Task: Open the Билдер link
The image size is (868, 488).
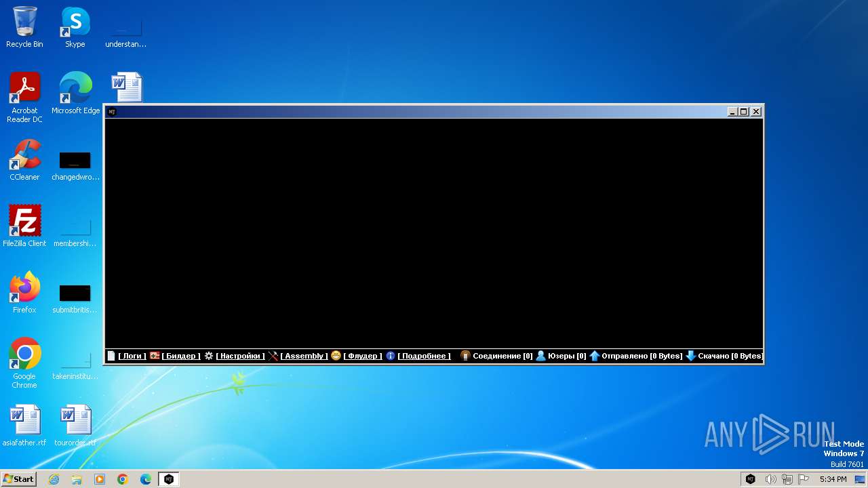Action: pos(181,356)
